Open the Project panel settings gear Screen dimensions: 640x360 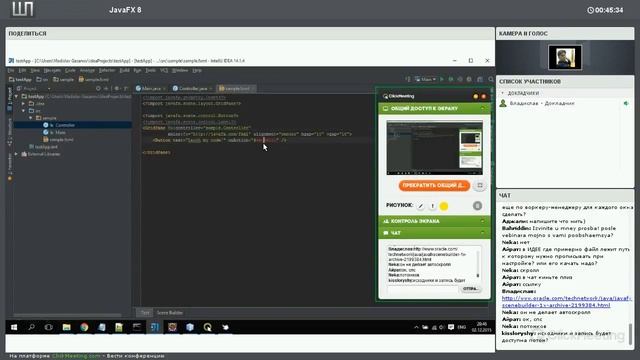pyautogui.click(x=117, y=88)
